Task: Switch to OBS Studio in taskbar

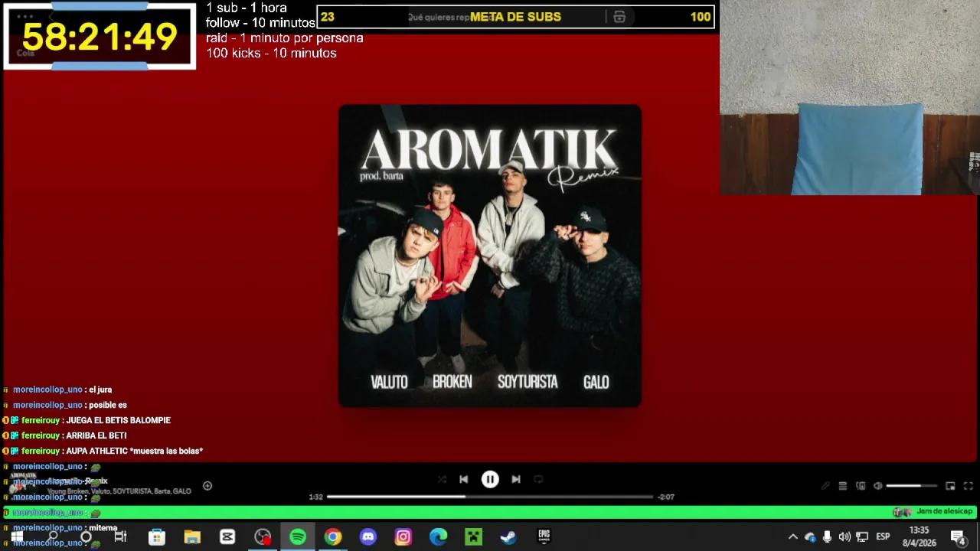Action: (x=263, y=536)
